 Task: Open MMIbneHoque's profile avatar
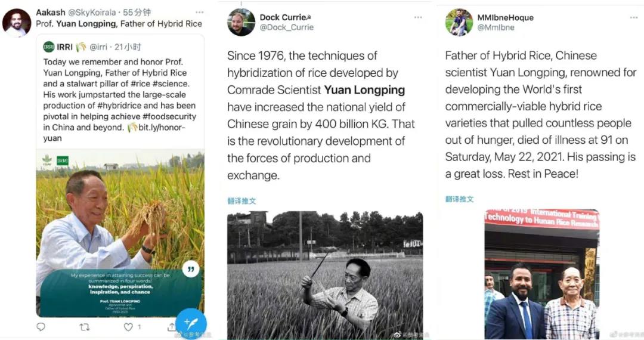(x=459, y=22)
